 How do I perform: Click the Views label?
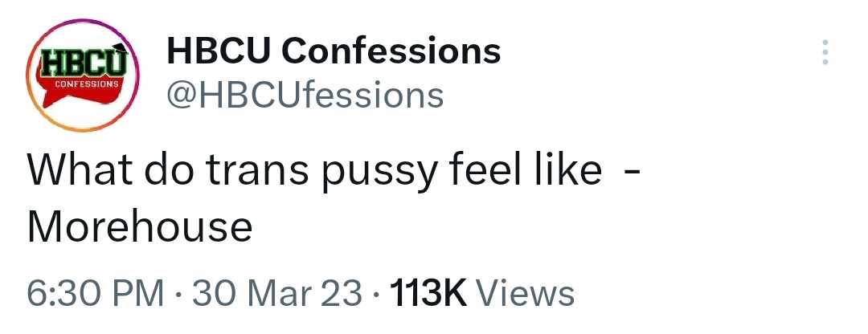526,293
